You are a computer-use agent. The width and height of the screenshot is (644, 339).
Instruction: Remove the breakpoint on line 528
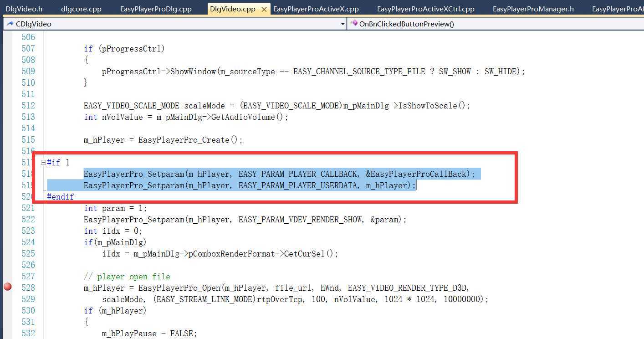(7, 287)
